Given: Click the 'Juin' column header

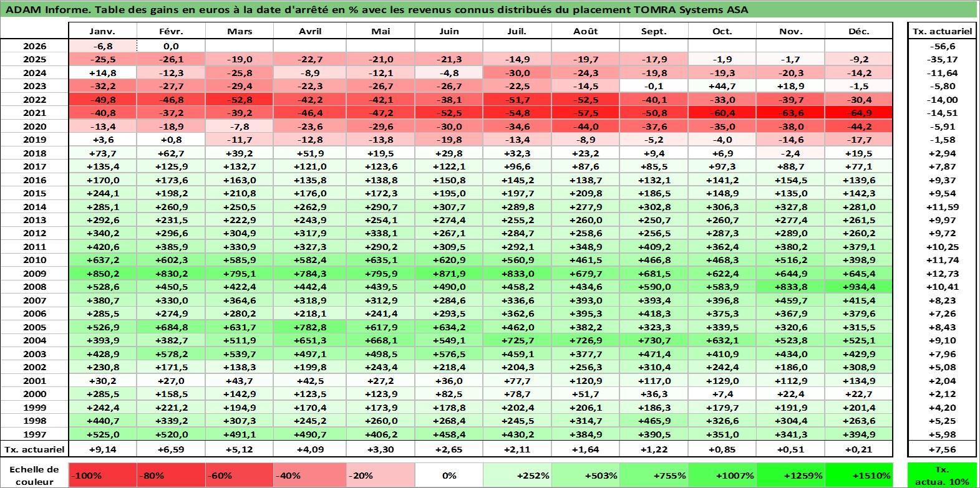Looking at the screenshot, I should [x=449, y=31].
